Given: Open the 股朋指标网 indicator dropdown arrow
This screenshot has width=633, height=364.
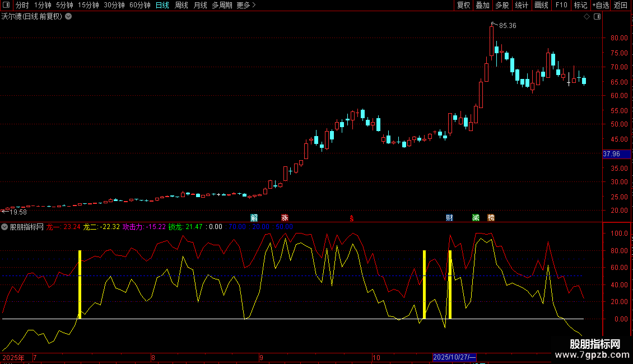Looking at the screenshot, I should click(4, 227).
